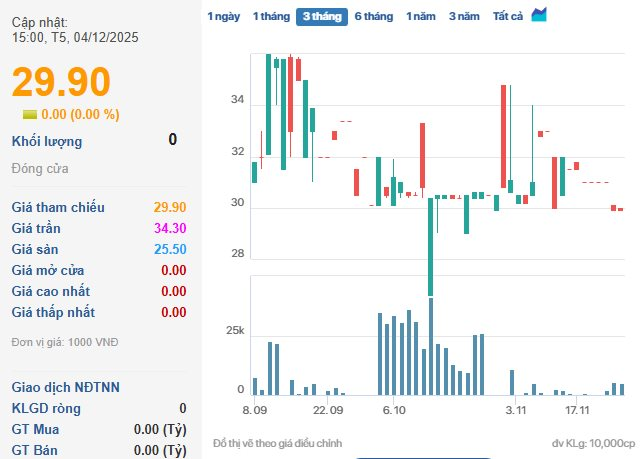
Task: Click the 34 price axis label
Action: tap(237, 99)
